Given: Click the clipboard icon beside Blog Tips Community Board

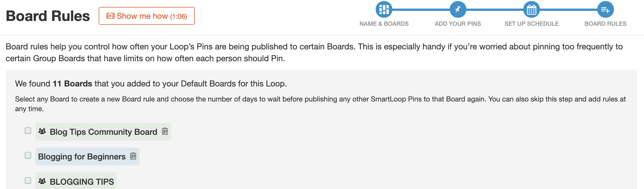Looking at the screenshot, I should pos(165,131).
